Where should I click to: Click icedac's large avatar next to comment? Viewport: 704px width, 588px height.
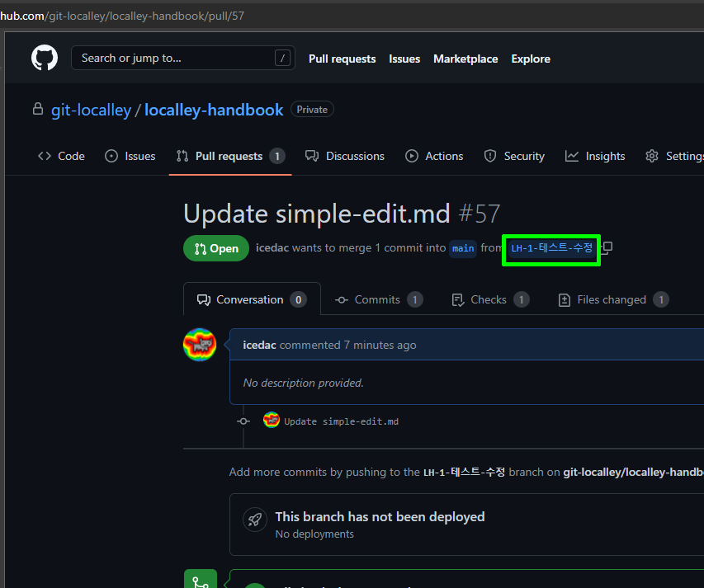pos(200,345)
